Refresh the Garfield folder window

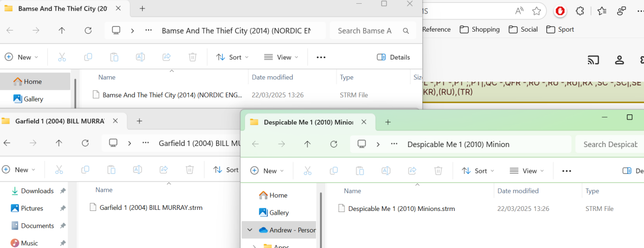coord(85,143)
